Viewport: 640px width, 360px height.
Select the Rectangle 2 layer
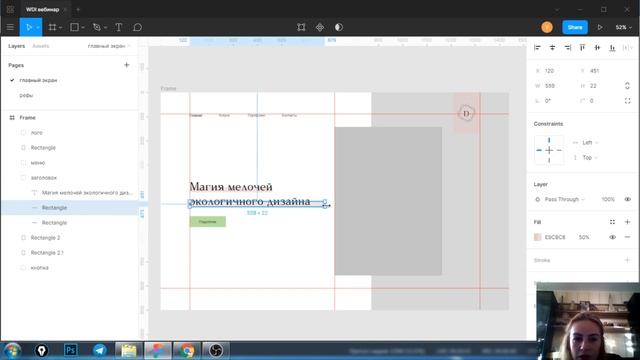coord(45,238)
